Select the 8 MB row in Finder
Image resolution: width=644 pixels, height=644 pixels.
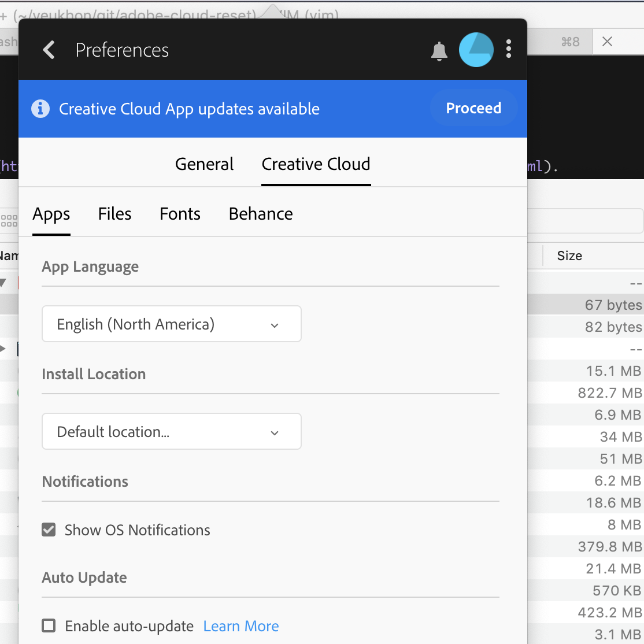586,524
